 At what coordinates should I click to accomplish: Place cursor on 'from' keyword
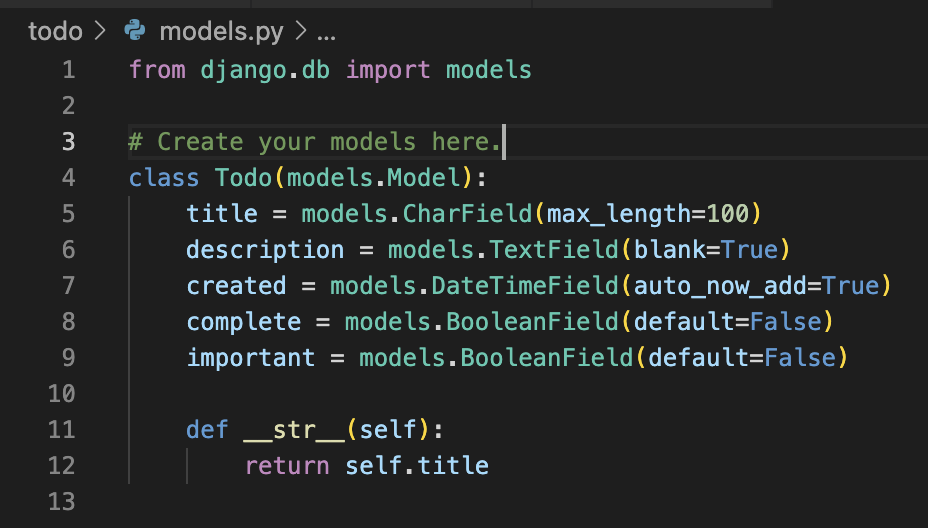(157, 70)
